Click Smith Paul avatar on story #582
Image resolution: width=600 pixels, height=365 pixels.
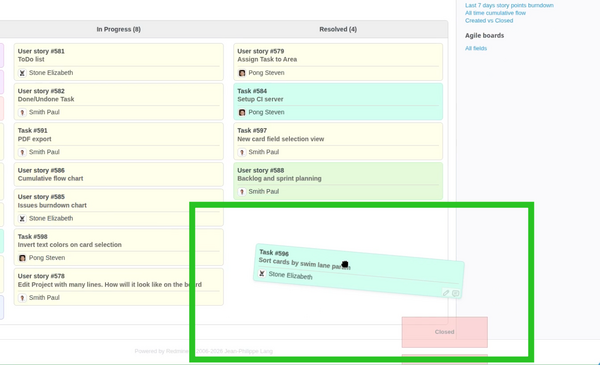point(22,112)
